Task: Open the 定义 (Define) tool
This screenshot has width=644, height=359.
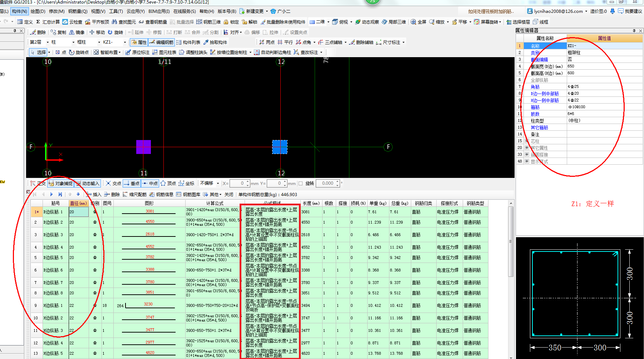Action: [25, 22]
